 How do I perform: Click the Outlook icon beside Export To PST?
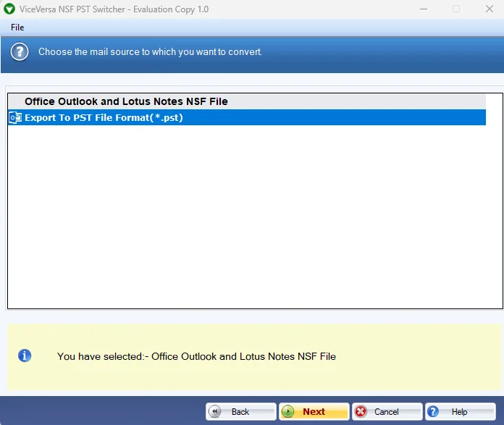tap(15, 117)
